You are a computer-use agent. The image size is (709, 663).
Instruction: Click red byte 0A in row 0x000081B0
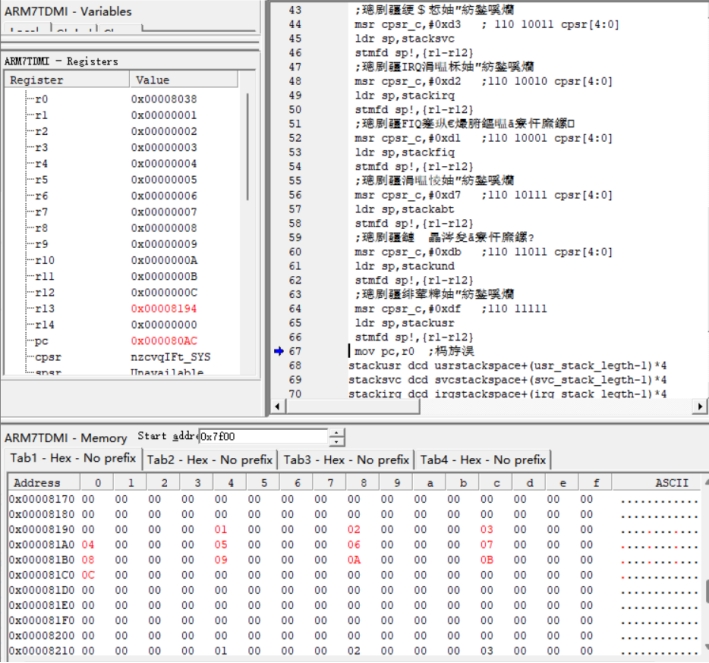click(x=354, y=560)
